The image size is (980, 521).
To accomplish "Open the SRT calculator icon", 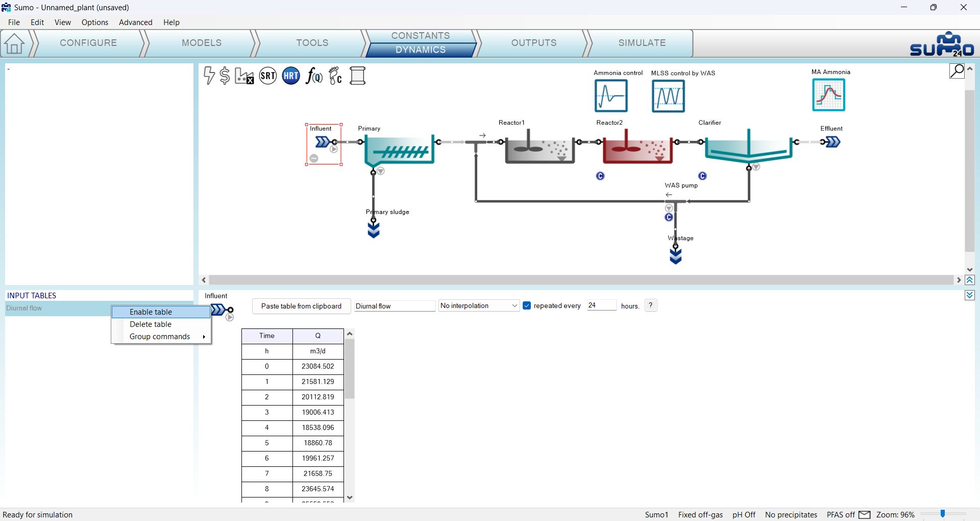I will (x=268, y=76).
